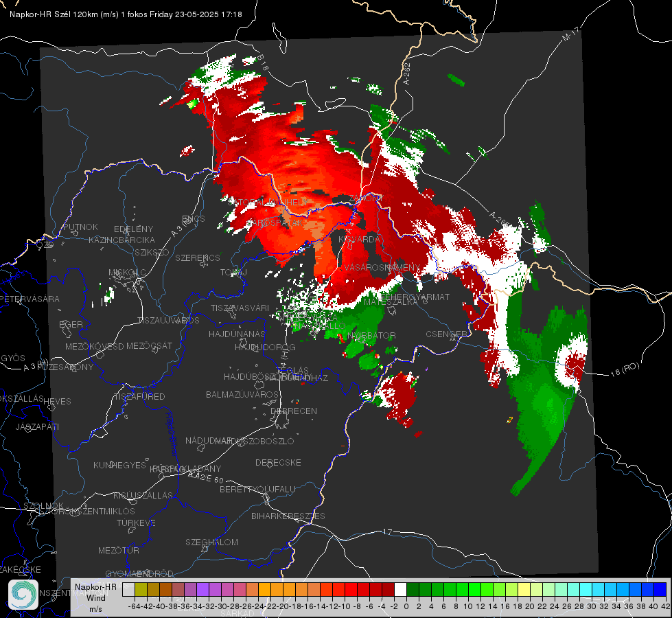Click the MEZŐCSÁT city label
Image resolution: width=672 pixels, height=618 pixels.
[149, 345]
